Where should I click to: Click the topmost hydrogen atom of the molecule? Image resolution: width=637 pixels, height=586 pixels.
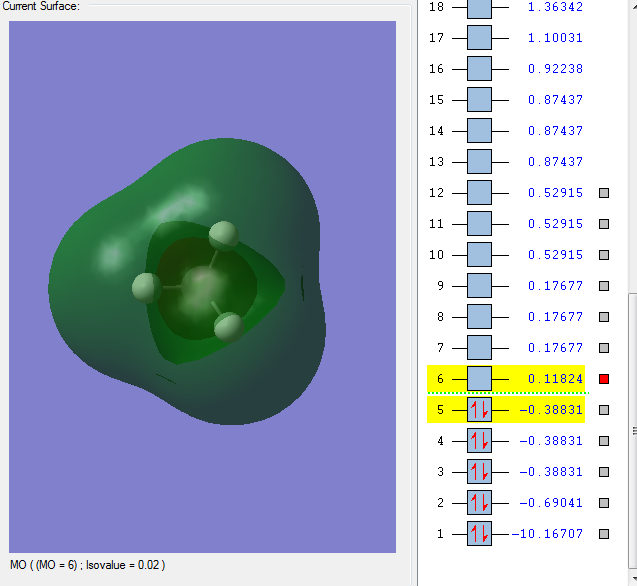[x=223, y=235]
